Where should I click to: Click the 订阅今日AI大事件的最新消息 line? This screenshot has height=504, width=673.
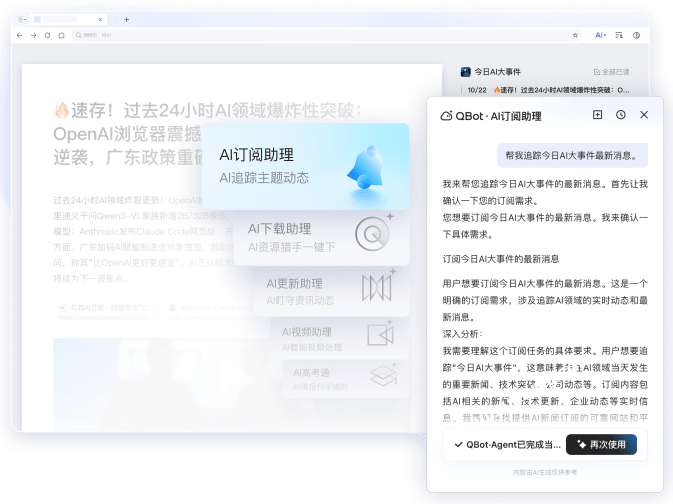(x=501, y=259)
